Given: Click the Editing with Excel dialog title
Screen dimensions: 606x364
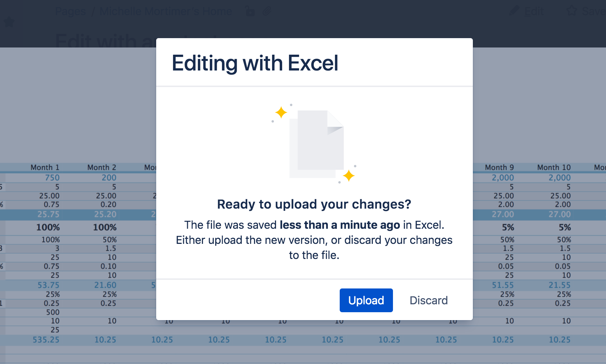Looking at the screenshot, I should (x=255, y=63).
